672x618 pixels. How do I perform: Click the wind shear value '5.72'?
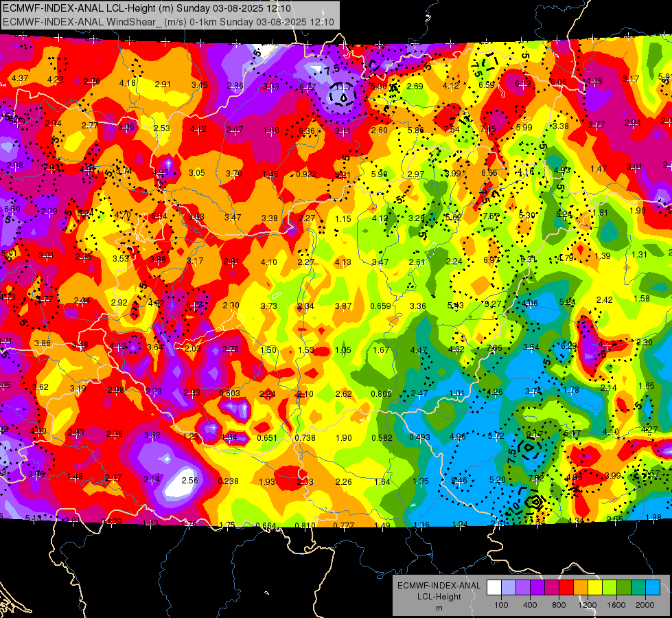point(496,436)
